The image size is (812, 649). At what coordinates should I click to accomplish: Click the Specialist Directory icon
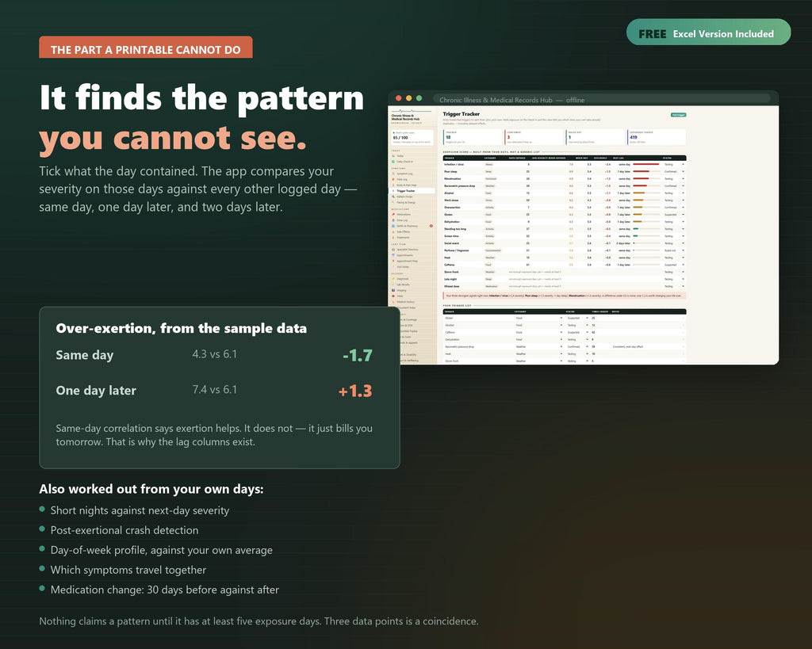click(393, 250)
